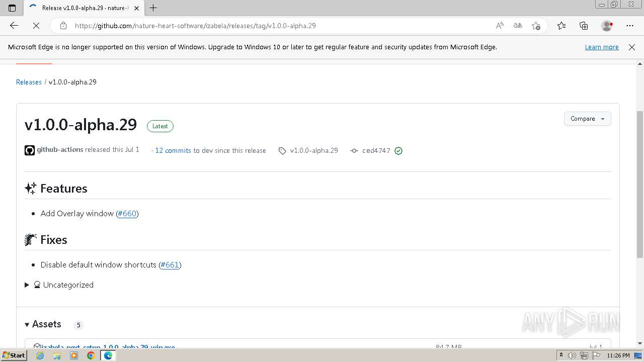Image resolution: width=644 pixels, height=362 pixels.
Task: Open the Compare dropdown
Action: point(588,119)
